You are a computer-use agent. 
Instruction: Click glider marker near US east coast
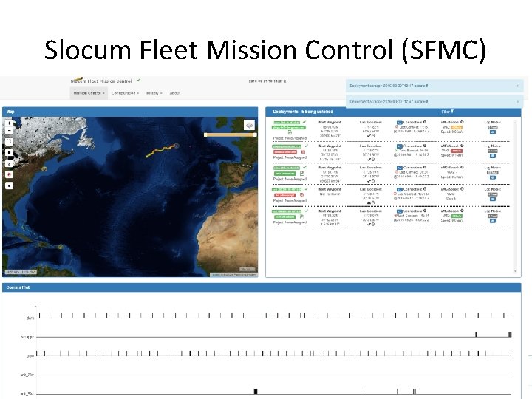(x=44, y=168)
